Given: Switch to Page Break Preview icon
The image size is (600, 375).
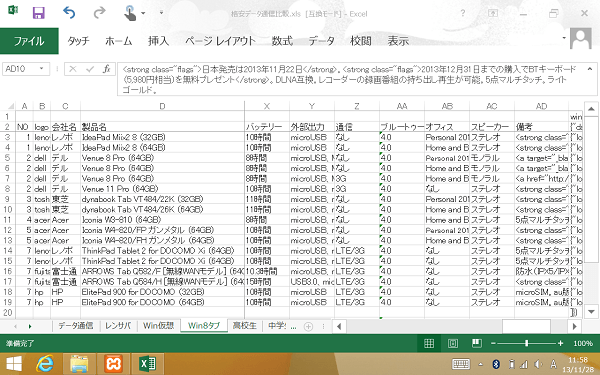Looking at the screenshot, I should click(x=476, y=343).
